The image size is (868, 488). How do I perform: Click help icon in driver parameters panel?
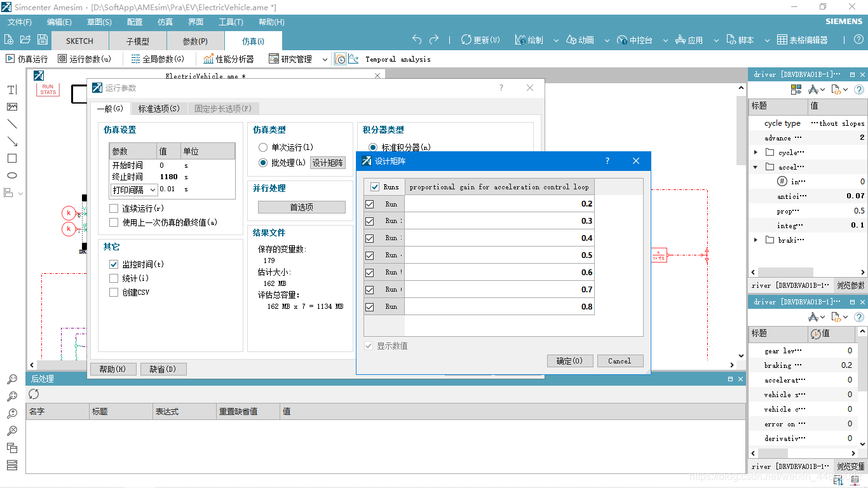coord(859,90)
